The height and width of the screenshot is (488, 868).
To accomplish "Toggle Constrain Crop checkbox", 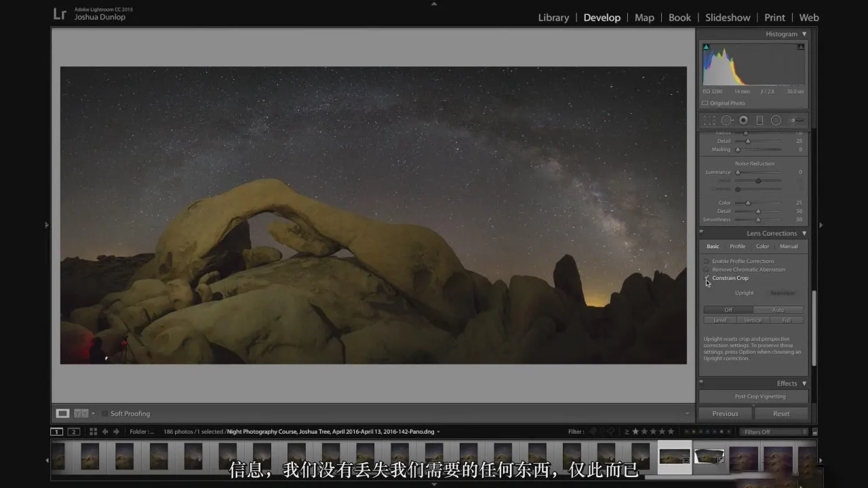I will point(706,278).
